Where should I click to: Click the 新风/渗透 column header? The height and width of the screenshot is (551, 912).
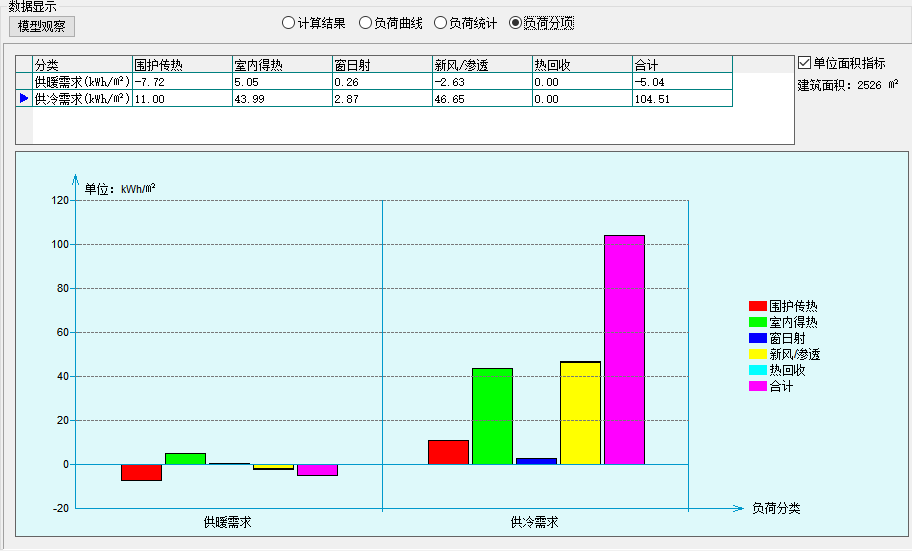[x=482, y=64]
